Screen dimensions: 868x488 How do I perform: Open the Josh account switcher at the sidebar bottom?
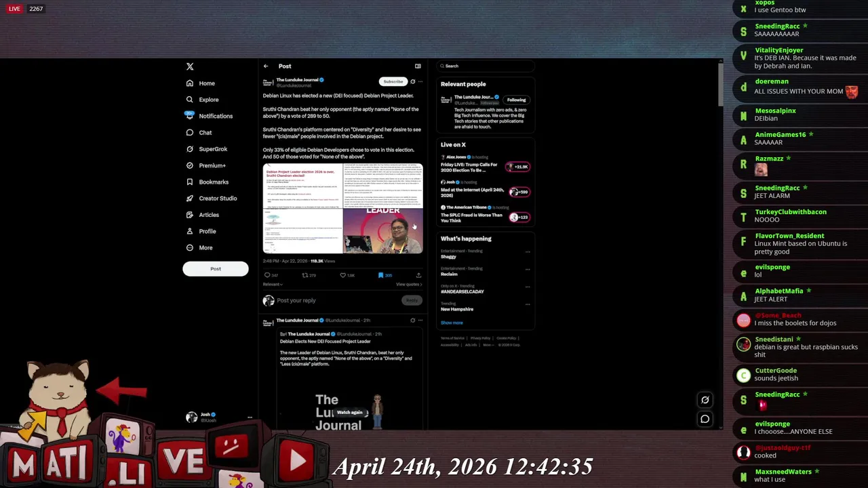pos(219,417)
